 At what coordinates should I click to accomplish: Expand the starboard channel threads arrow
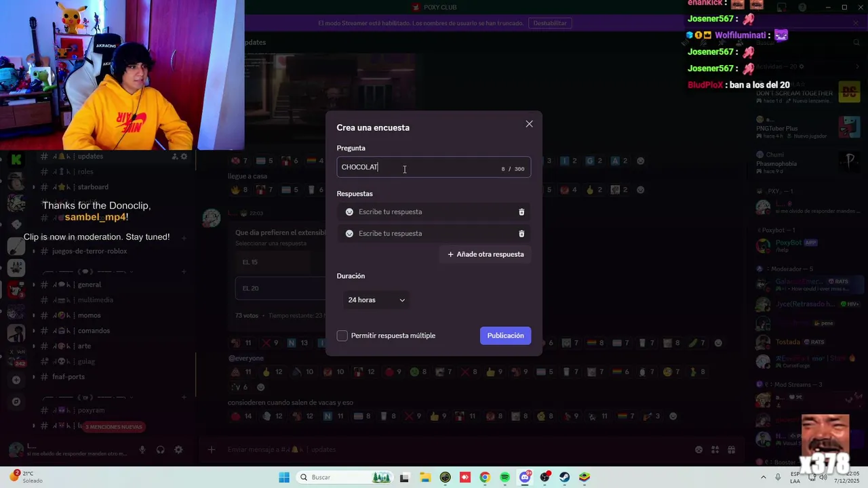click(x=34, y=187)
